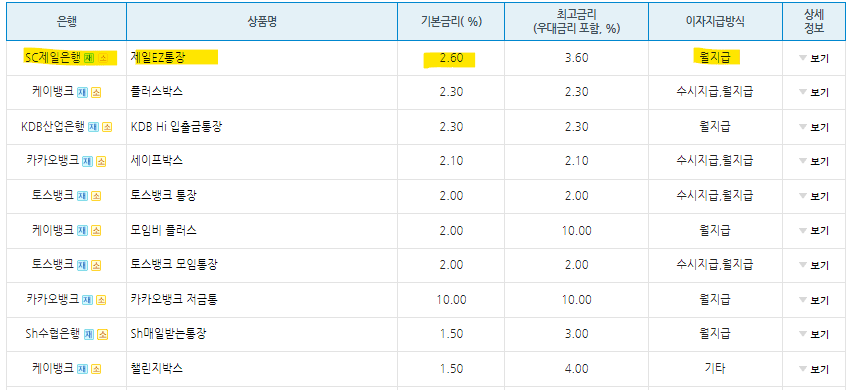Show 보기 details for 토스뱅크 모임통장
This screenshot has width=855, height=390.
point(814,265)
